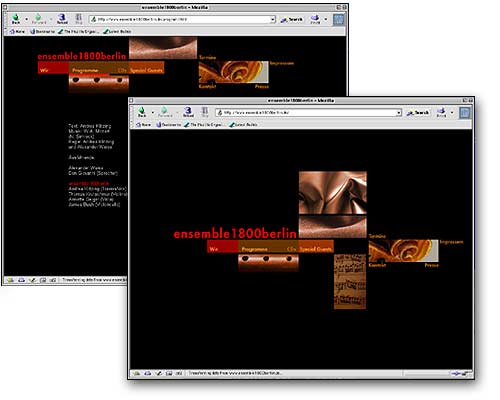This screenshot has width=500, height=400.
Task: Click the URL field in front window
Action: 308,113
